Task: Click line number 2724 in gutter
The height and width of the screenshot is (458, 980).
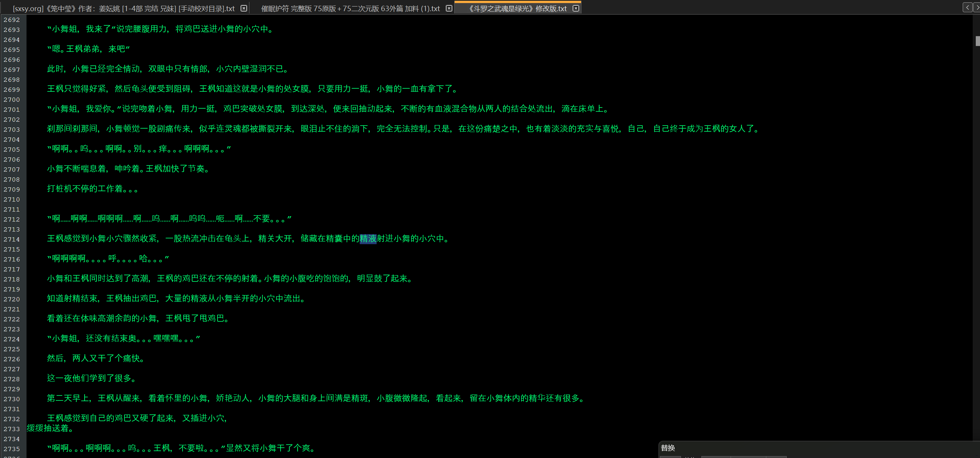Action: point(12,339)
